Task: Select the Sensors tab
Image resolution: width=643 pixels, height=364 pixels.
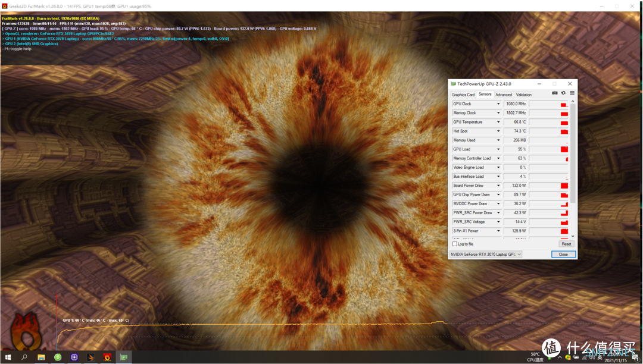Action: click(485, 94)
